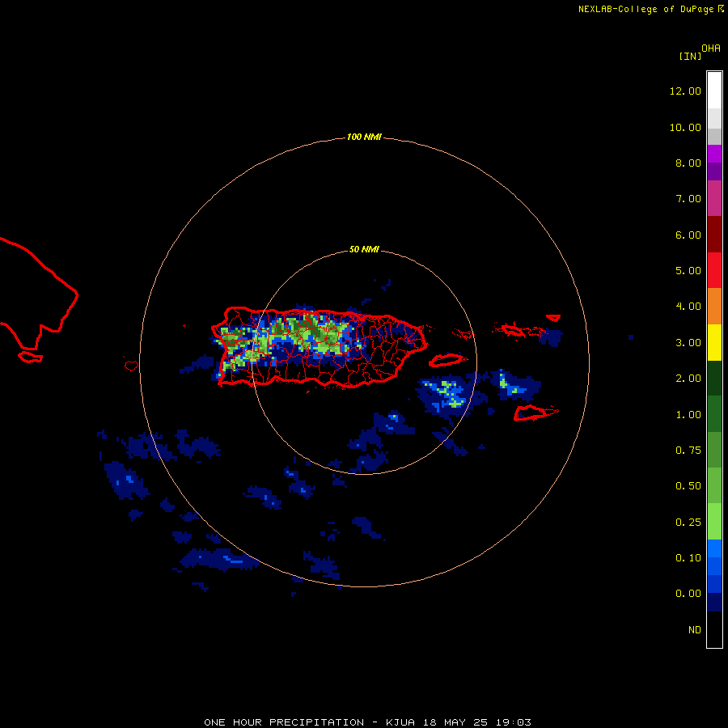Screen dimensions: 728x728
Task: Click the 100 NMI range ring label
Action: pos(364,137)
